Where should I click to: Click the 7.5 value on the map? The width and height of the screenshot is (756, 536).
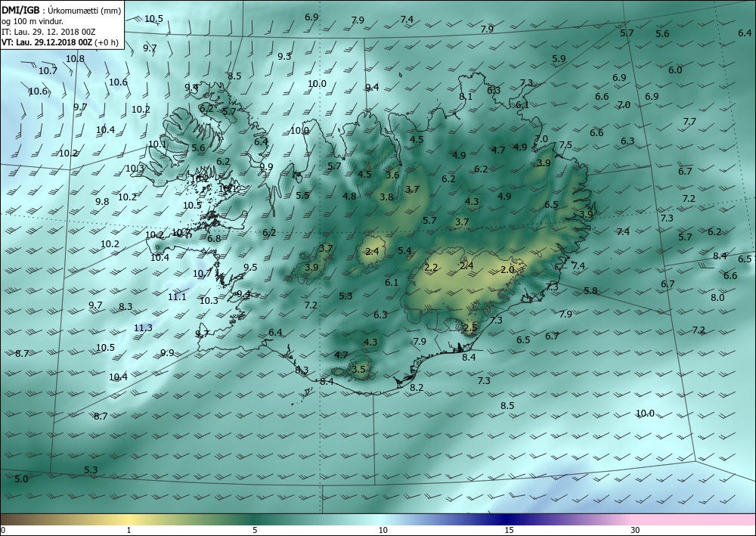pos(565,145)
